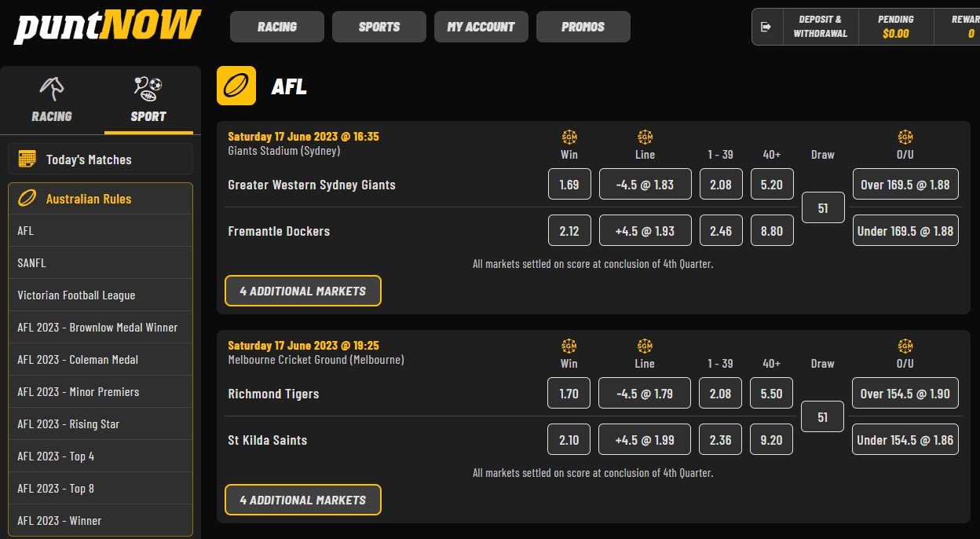Click Greater Western Sydney Giants team name
980x539 pixels.
tap(312, 185)
